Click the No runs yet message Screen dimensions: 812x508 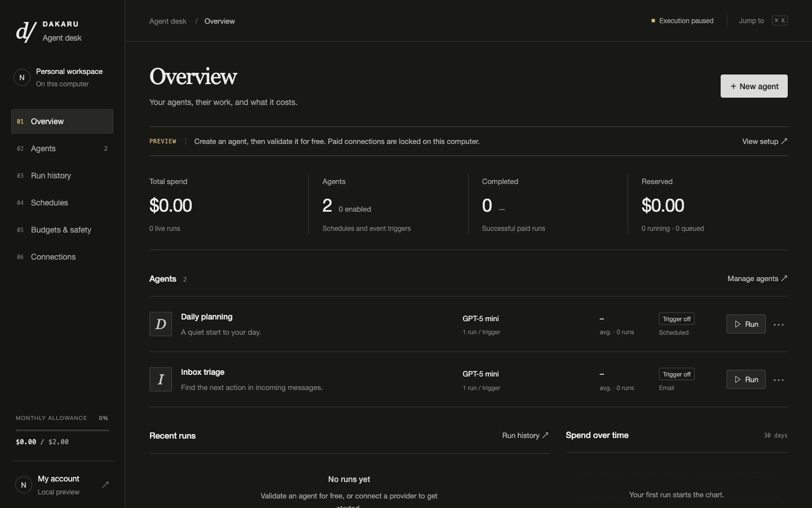pos(349,479)
